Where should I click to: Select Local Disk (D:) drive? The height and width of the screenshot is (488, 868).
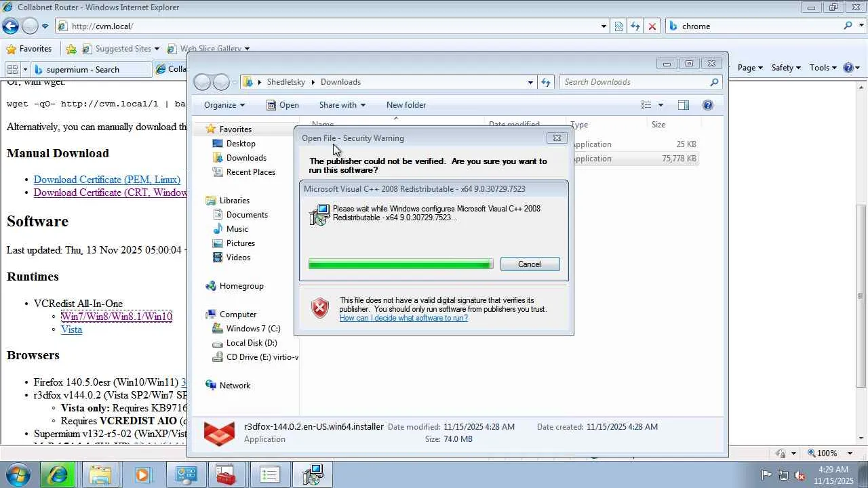coord(252,343)
